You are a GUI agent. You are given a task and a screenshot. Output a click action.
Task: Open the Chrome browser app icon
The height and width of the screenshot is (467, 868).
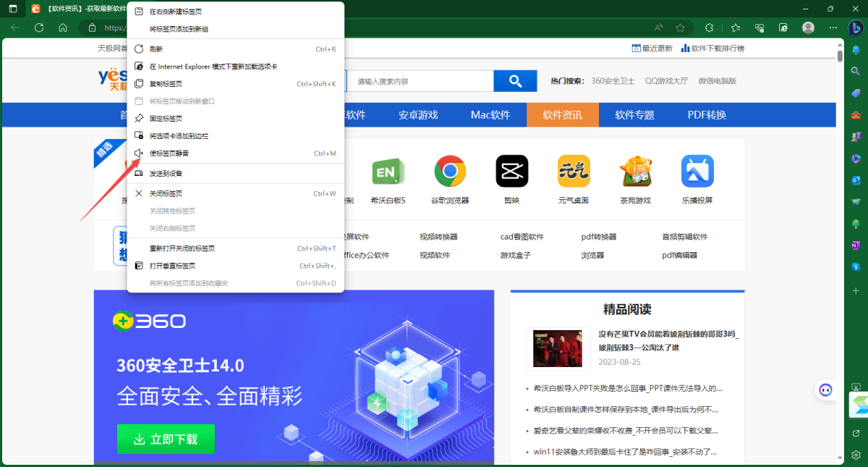tap(450, 172)
